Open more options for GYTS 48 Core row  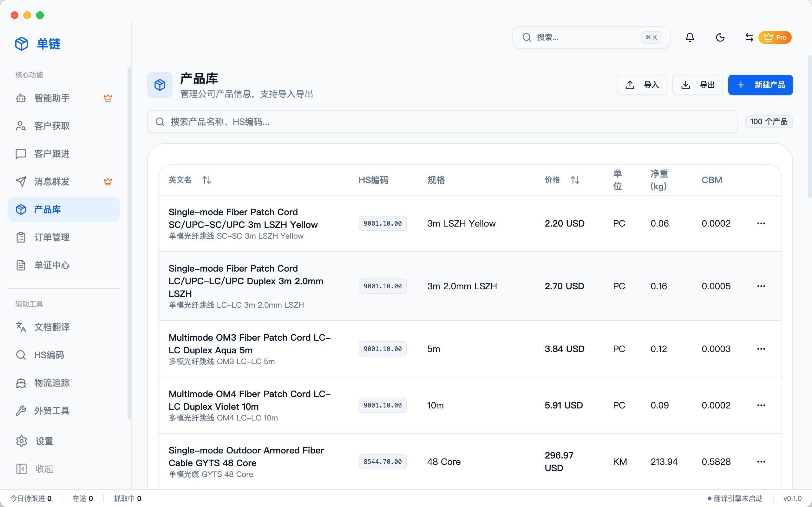[x=761, y=462]
